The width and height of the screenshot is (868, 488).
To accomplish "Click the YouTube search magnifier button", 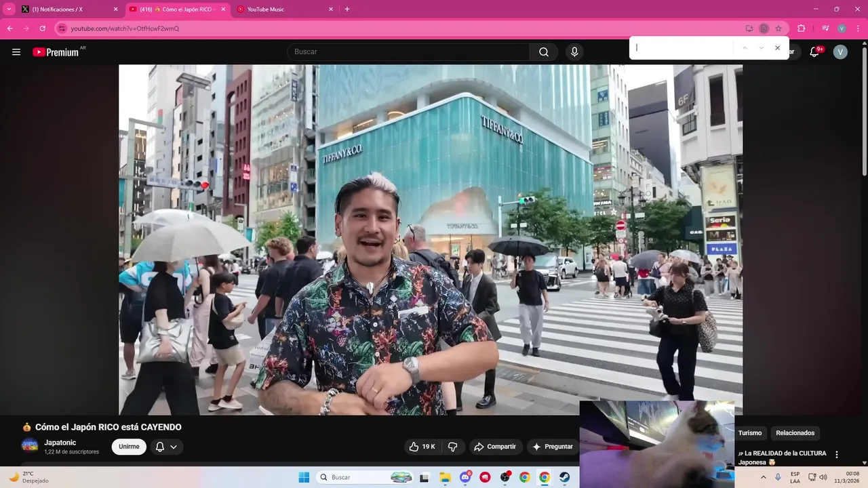I will coord(544,52).
